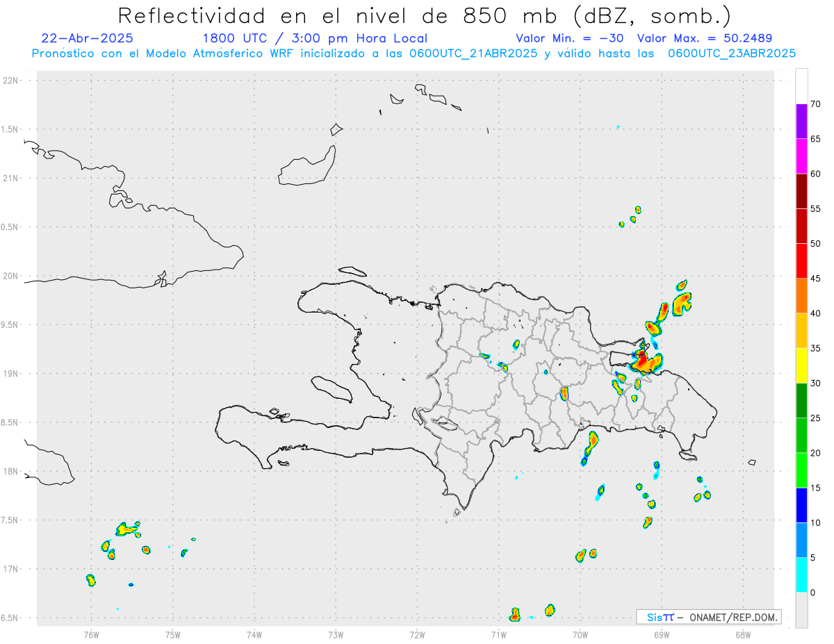Image resolution: width=834 pixels, height=644 pixels.
Task: Click the '71W' longitude label
Action: (498, 634)
